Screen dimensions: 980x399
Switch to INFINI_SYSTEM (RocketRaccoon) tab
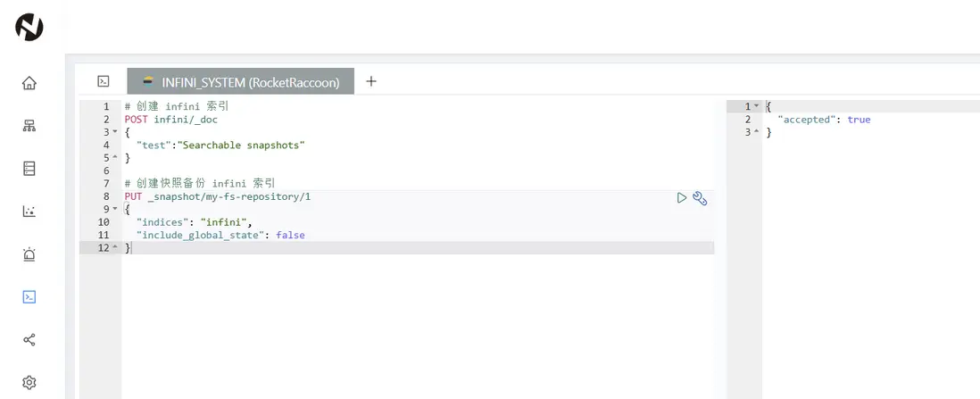(241, 81)
